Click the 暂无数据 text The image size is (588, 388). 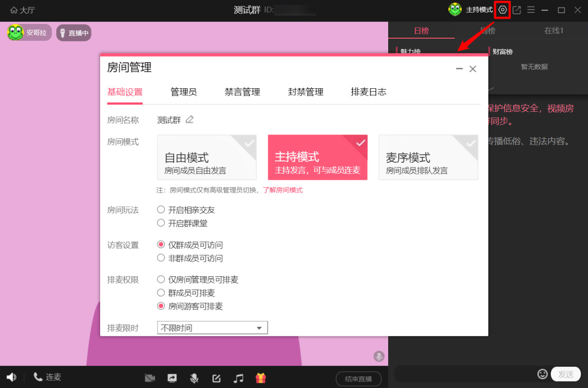click(x=534, y=67)
